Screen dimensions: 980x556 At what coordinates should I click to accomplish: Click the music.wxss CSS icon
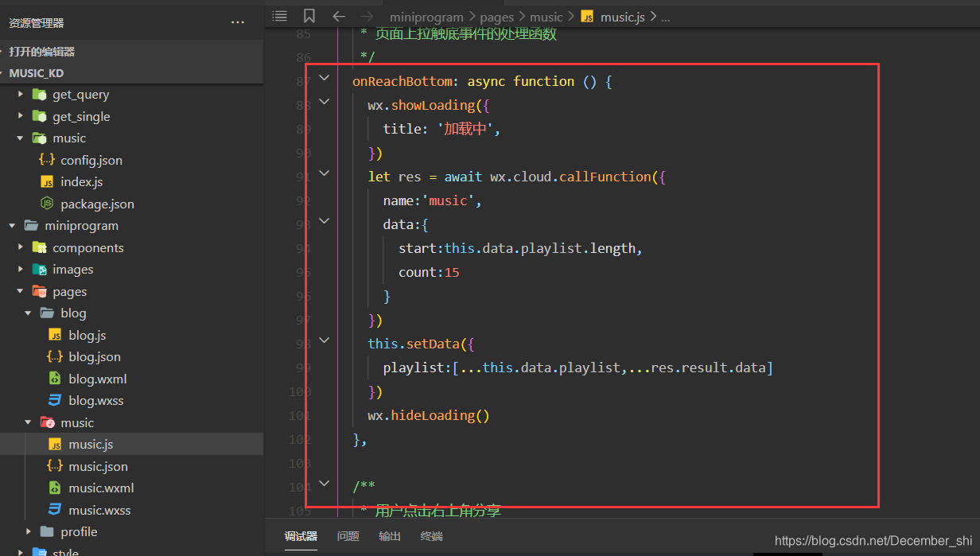coord(55,510)
